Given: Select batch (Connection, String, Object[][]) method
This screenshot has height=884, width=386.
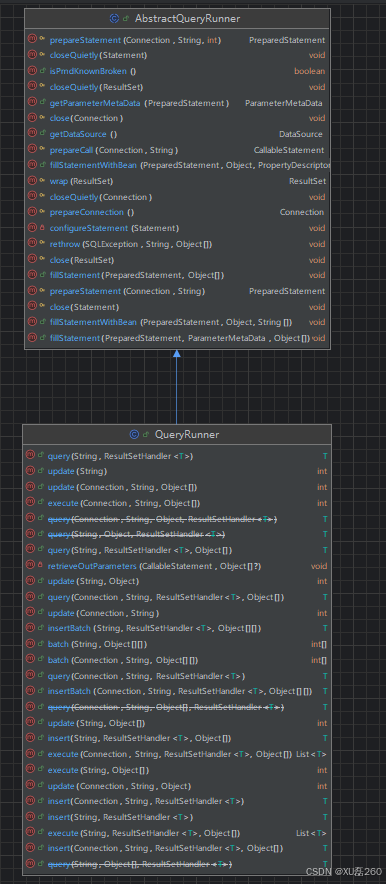Looking at the screenshot, I should 123,660.
